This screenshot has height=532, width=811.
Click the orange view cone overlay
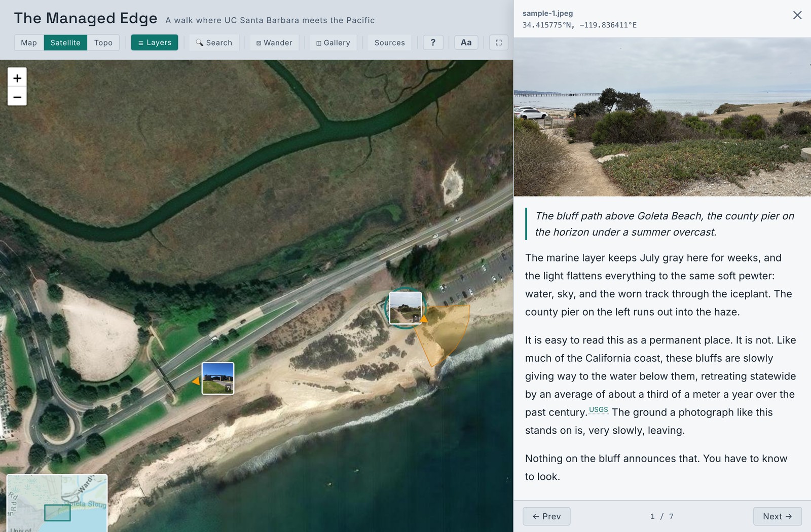pyautogui.click(x=444, y=332)
